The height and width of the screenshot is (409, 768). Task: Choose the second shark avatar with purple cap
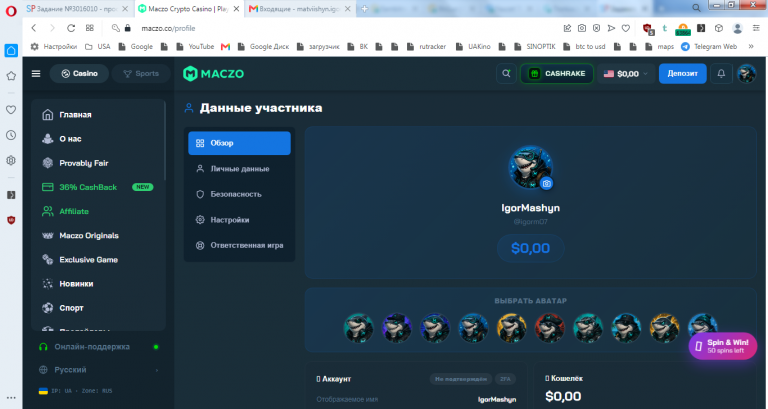coord(397,328)
